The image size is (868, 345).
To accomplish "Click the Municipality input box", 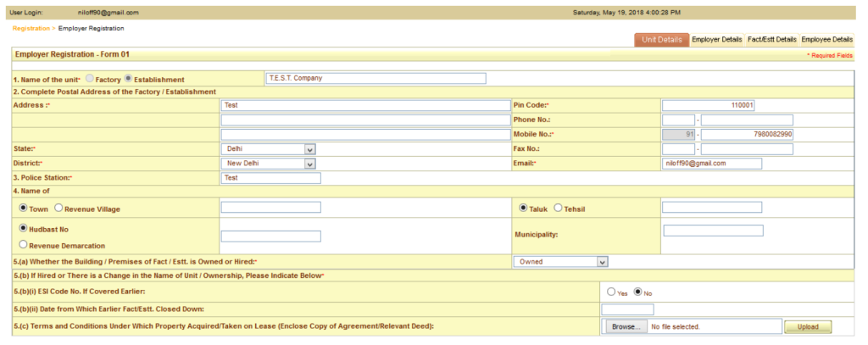I will (x=713, y=231).
